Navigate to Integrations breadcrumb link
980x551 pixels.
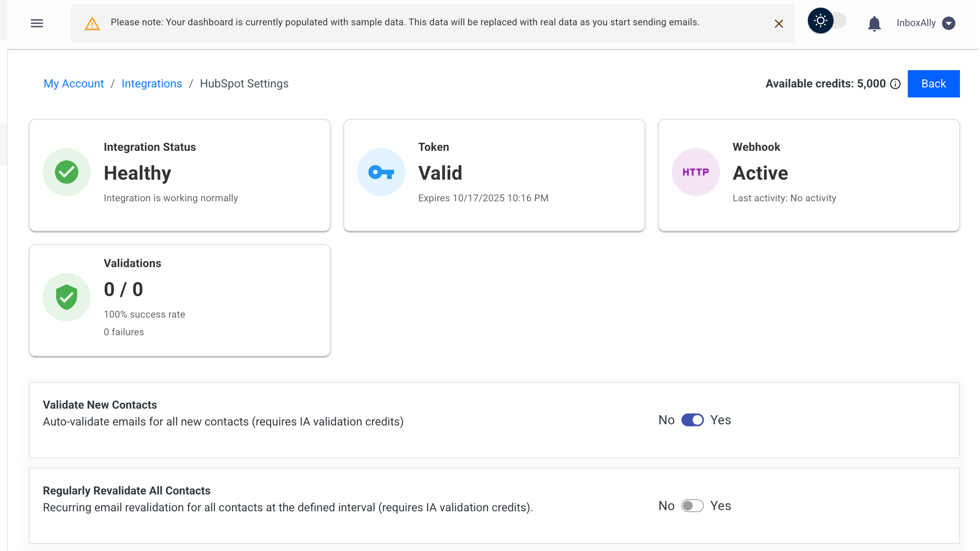pos(152,84)
